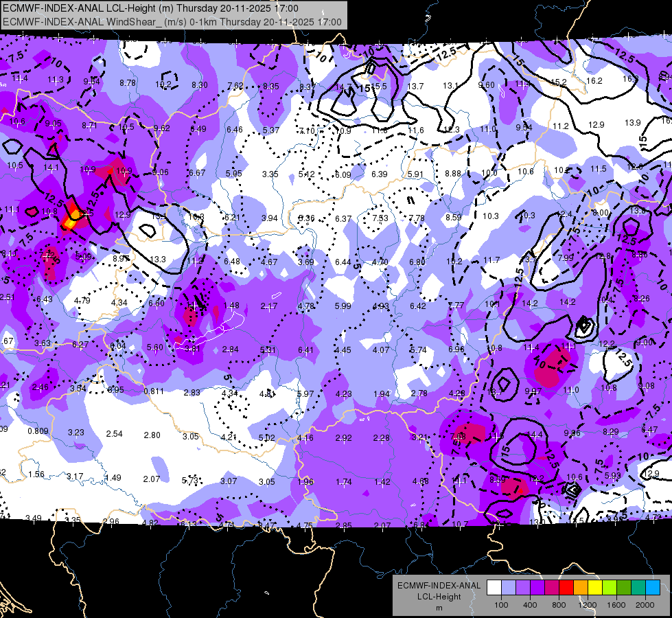
Task: Click the map value '2.92'
Action: click(344, 438)
